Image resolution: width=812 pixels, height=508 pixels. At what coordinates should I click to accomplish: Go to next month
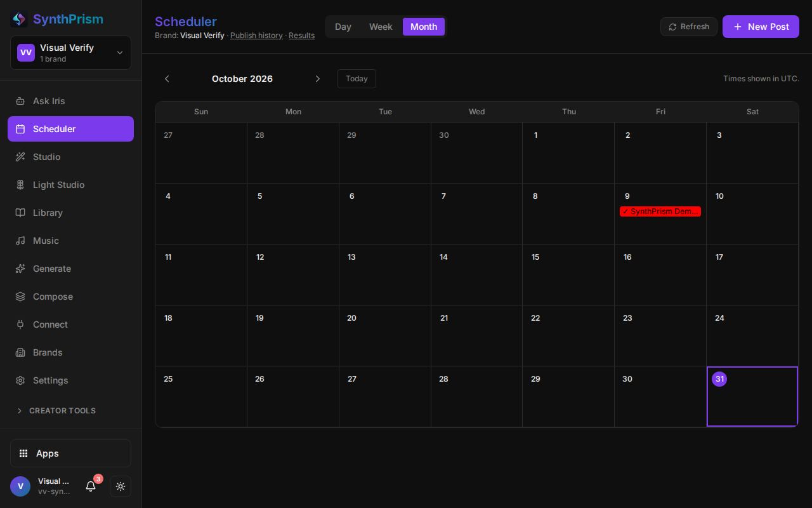[318, 79]
